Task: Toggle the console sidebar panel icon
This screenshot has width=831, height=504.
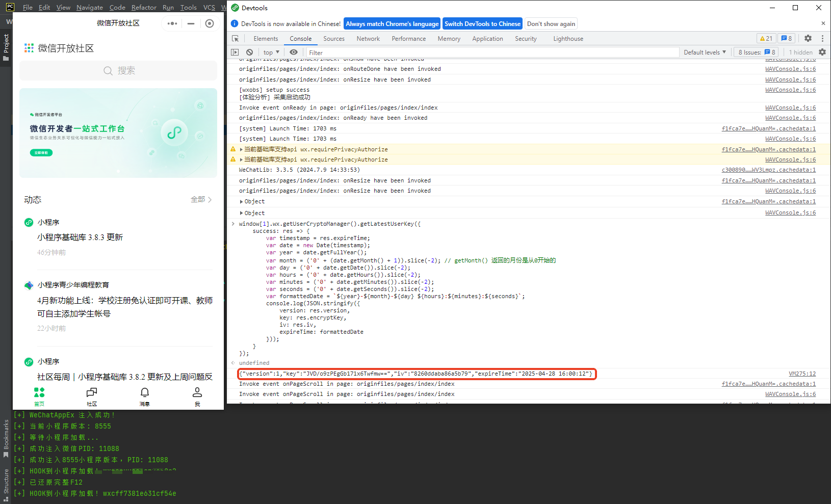Action: point(235,52)
